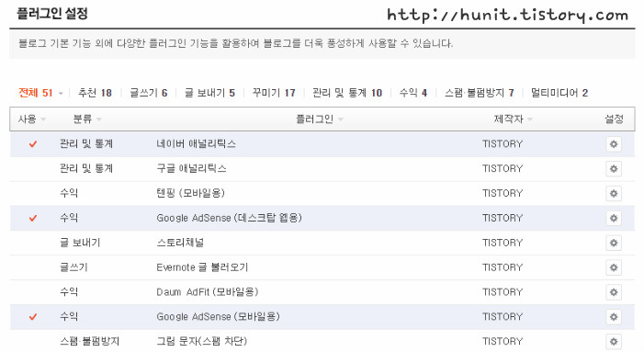The image size is (644, 352).
Task: Select the 스팸·불펌방지 category cell
Action: click(89, 341)
